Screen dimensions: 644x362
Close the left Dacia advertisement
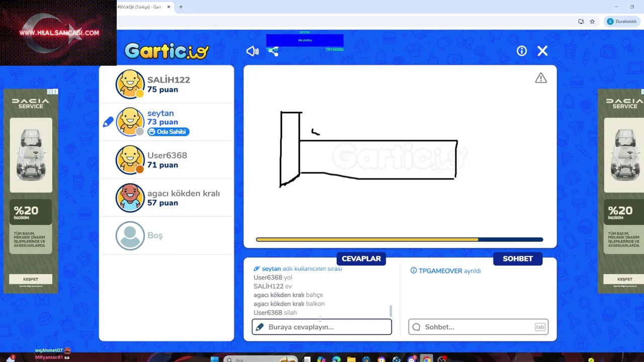click(x=55, y=92)
